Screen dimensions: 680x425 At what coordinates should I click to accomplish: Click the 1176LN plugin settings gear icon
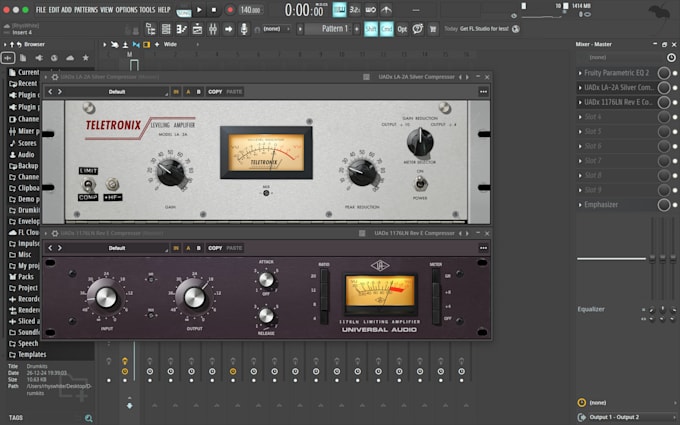point(55,233)
